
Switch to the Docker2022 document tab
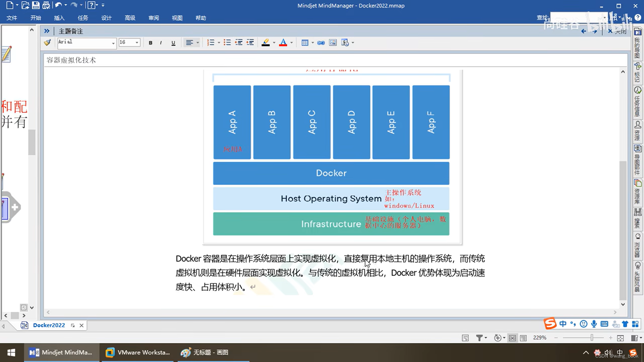tap(49, 325)
